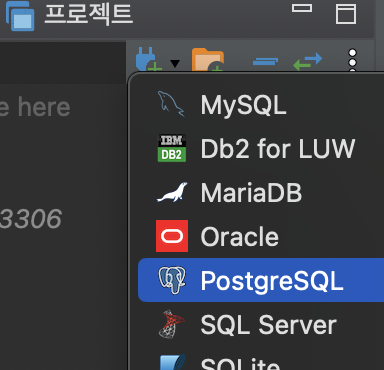Maximize the 프로젝트 panel
Image resolution: width=384 pixels, height=370 pixels.
click(x=346, y=14)
